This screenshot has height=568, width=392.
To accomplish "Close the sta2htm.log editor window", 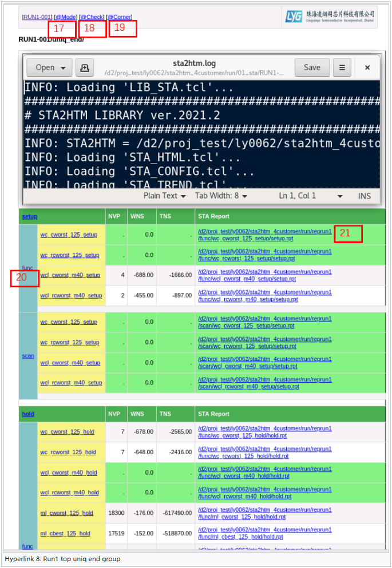I will tap(367, 67).
